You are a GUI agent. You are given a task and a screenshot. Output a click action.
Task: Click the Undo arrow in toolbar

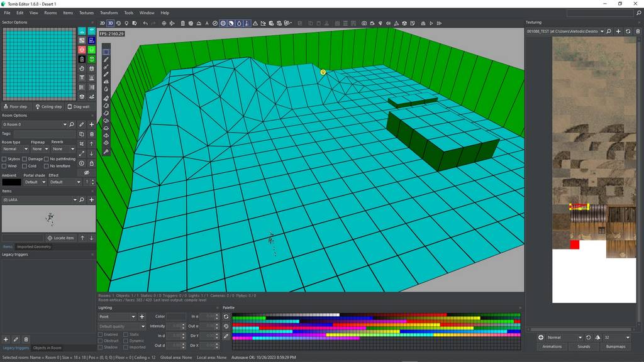point(145,23)
